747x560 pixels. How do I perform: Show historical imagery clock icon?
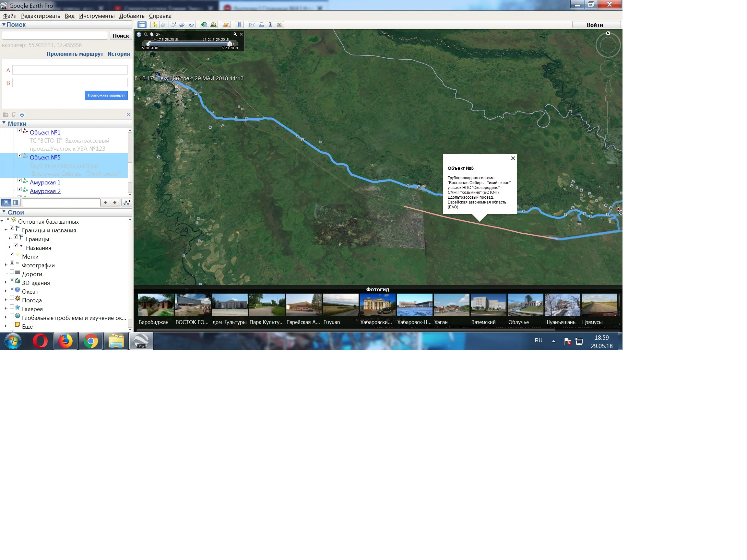(204, 25)
